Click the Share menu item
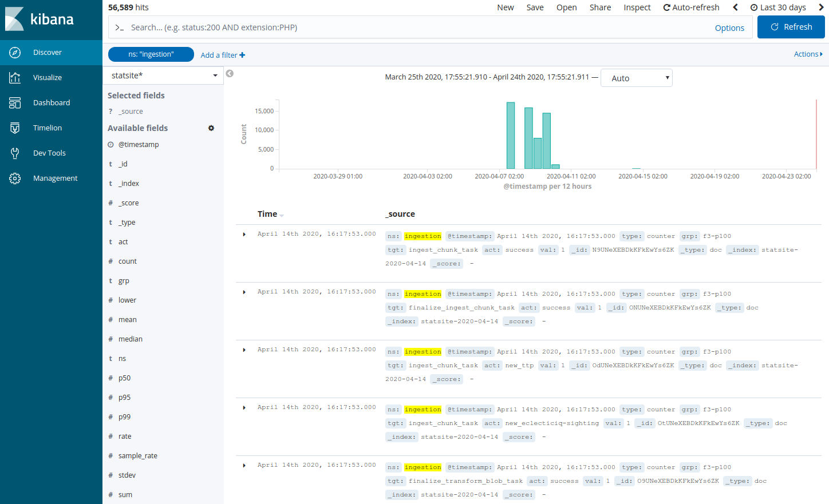829x504 pixels. point(600,7)
